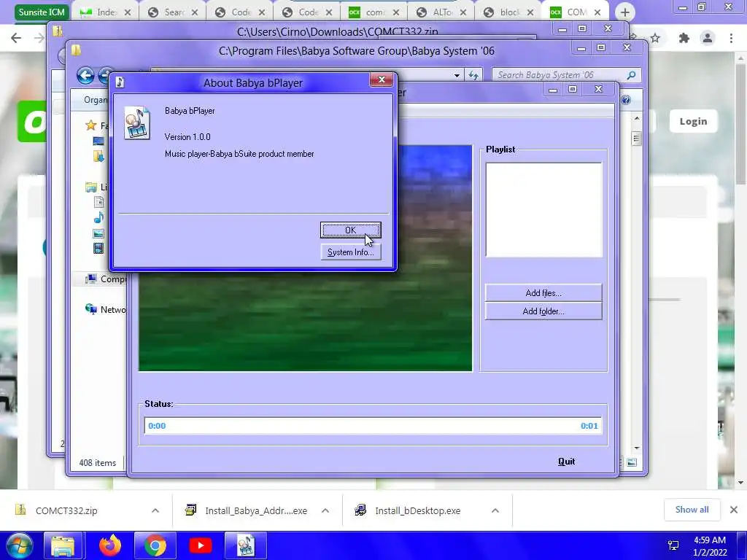Open the Documents library icon
This screenshot has width=747, height=560.
(98, 203)
